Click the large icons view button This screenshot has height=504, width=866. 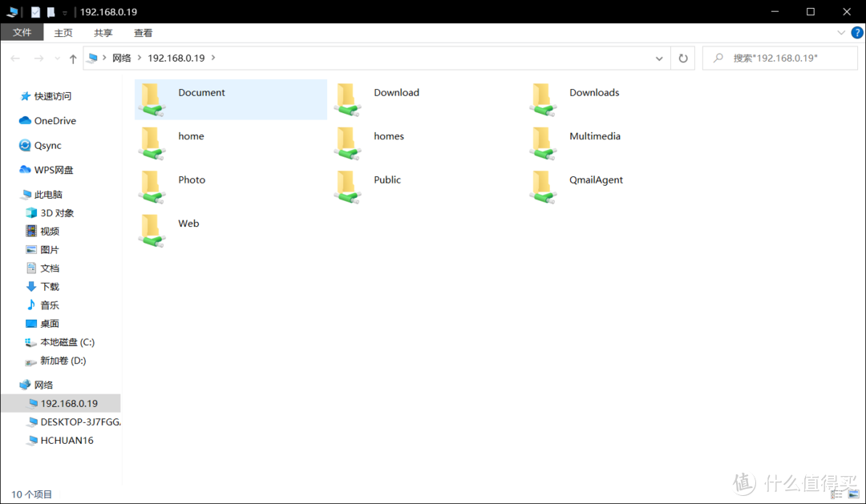pyautogui.click(x=853, y=494)
